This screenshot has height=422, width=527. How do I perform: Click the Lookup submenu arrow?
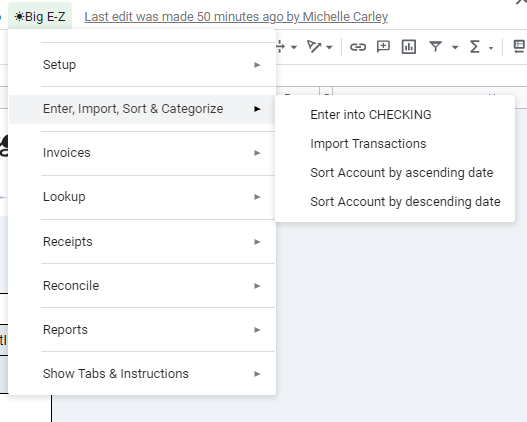click(257, 197)
